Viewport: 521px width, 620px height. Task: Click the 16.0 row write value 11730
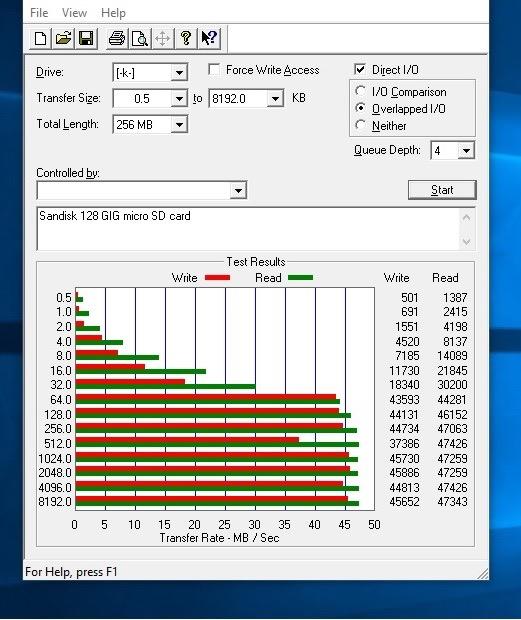click(x=404, y=371)
